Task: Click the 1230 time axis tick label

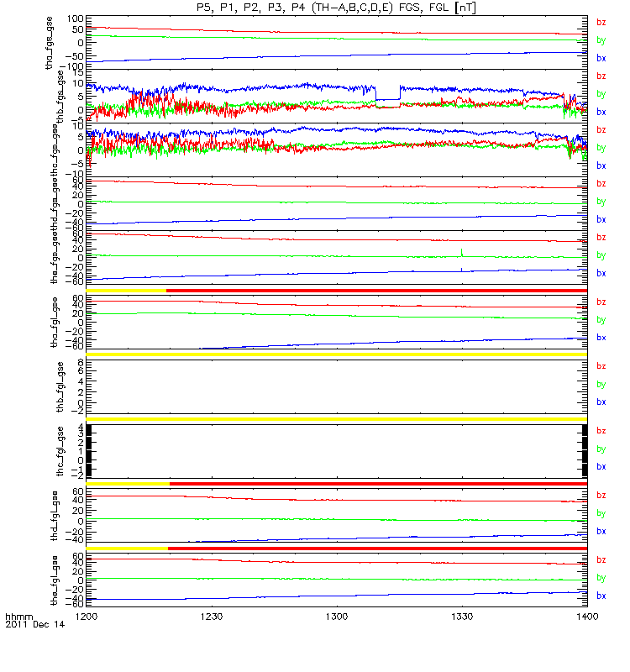Action: click(212, 617)
